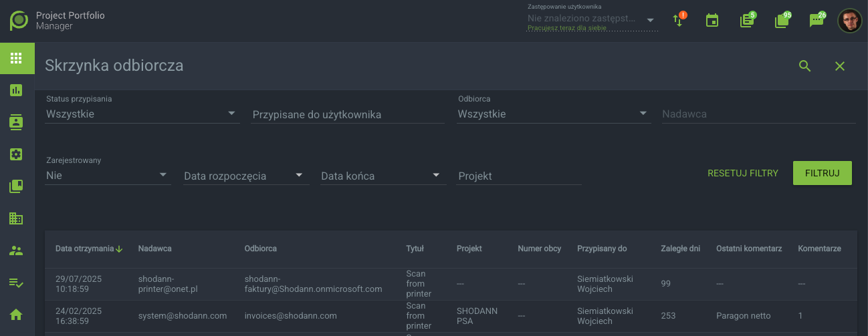Open the task checklist sidebar icon
Viewport: 868px width, 336px height.
pos(17,283)
